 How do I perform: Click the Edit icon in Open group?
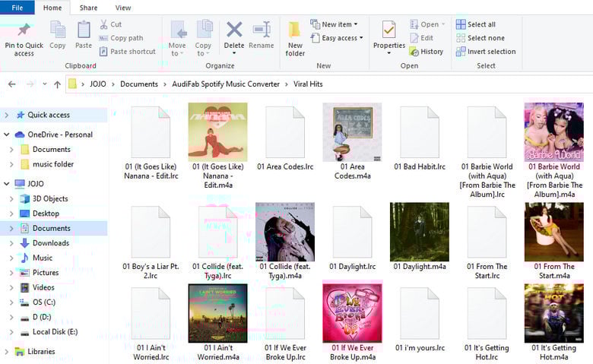coord(414,38)
